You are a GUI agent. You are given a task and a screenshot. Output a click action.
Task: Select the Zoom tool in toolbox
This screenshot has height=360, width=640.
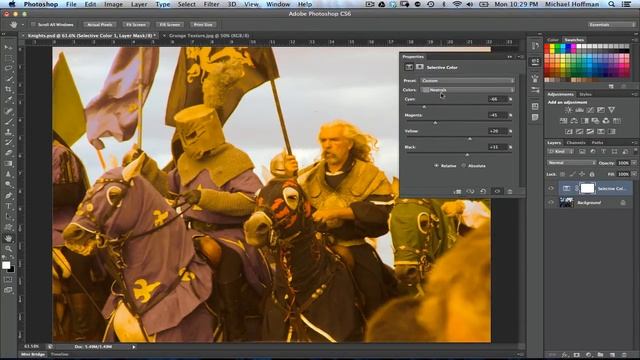8,249
